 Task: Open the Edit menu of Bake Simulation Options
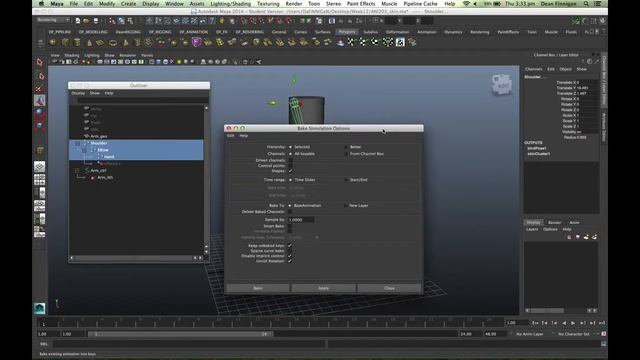[x=231, y=136]
